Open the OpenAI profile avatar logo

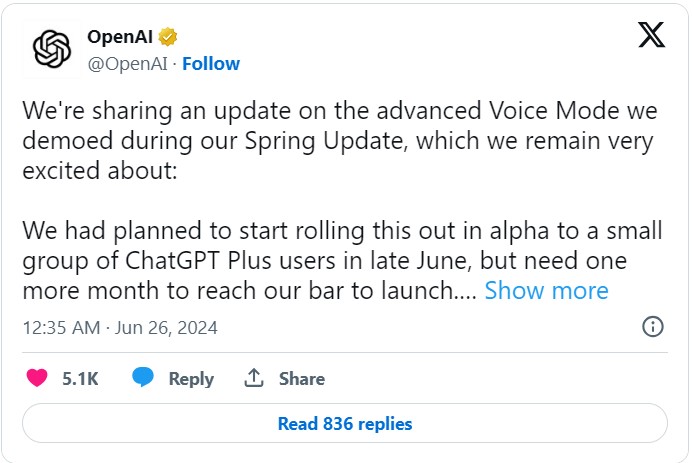click(52, 49)
